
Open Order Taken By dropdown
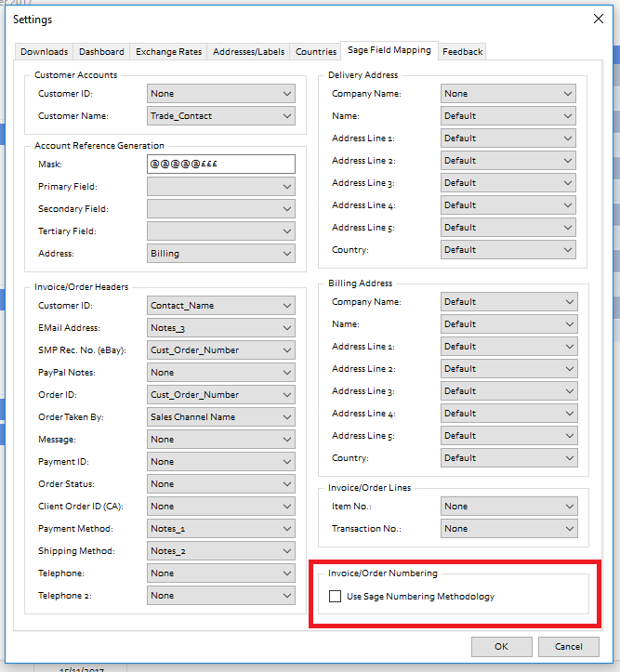tap(221, 416)
